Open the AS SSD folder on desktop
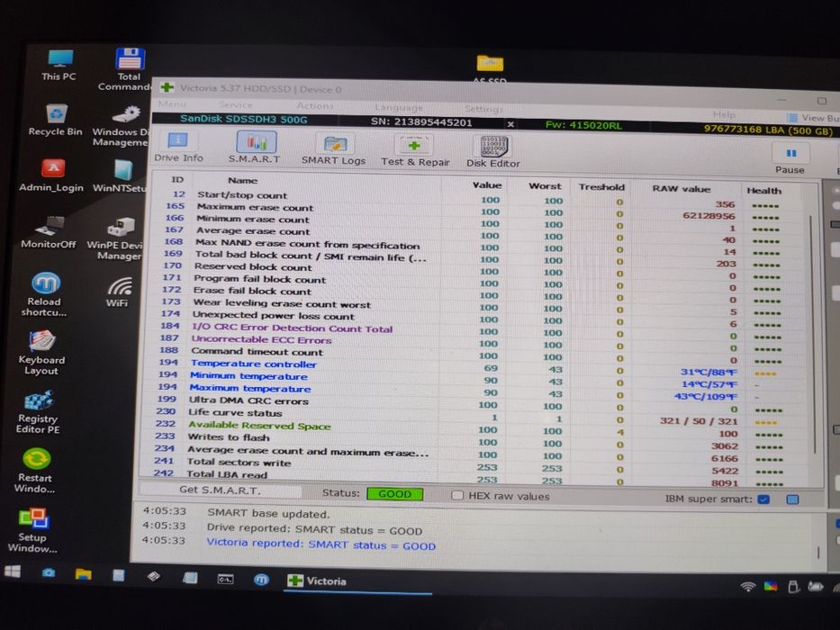 tap(490, 68)
